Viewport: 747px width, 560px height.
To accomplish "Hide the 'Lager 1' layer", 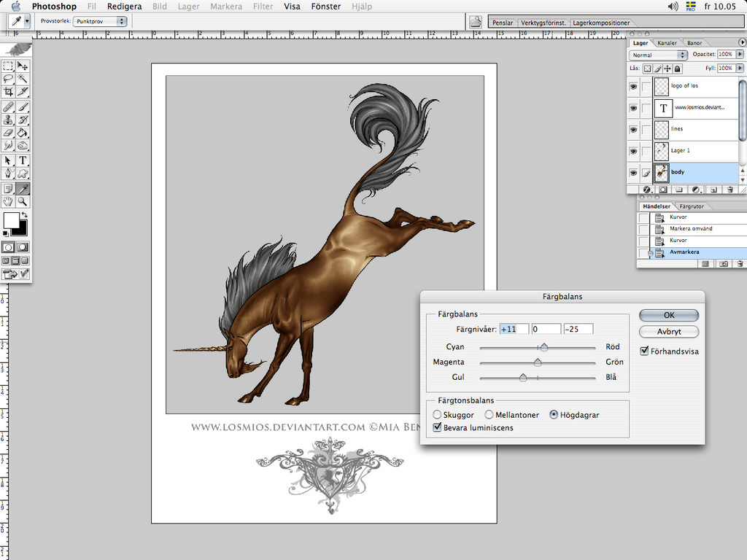I will 633,152.
